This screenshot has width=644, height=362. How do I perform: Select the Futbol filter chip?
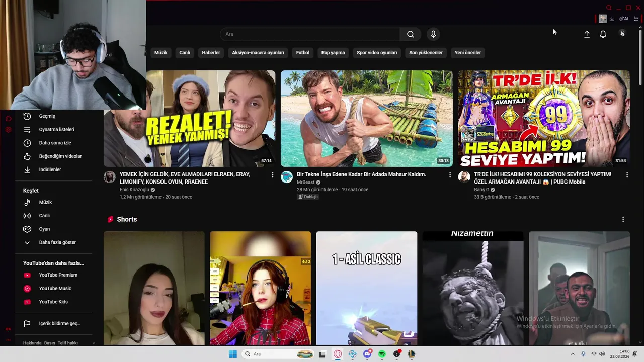pos(303,53)
